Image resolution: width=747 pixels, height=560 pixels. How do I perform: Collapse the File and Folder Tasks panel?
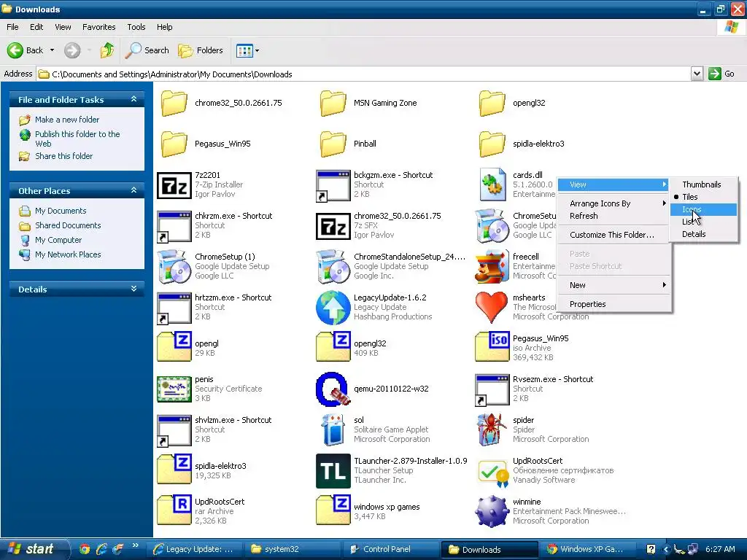coord(134,99)
